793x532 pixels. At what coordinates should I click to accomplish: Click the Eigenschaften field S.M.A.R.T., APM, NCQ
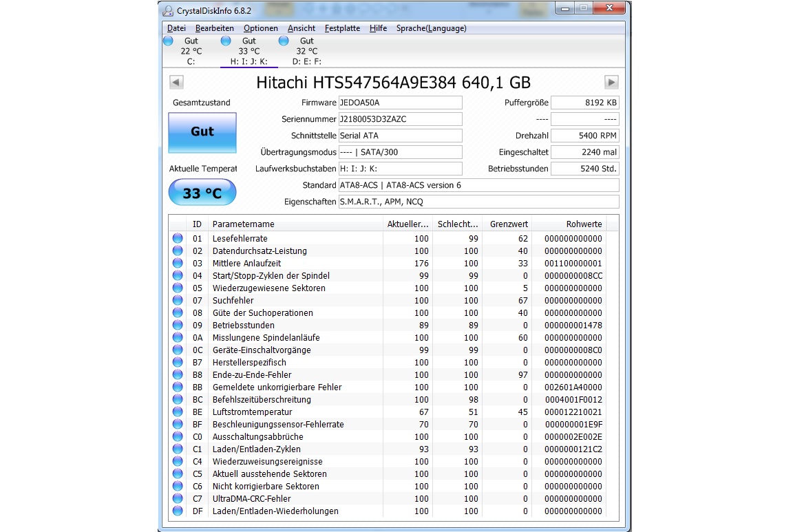pyautogui.click(x=478, y=202)
